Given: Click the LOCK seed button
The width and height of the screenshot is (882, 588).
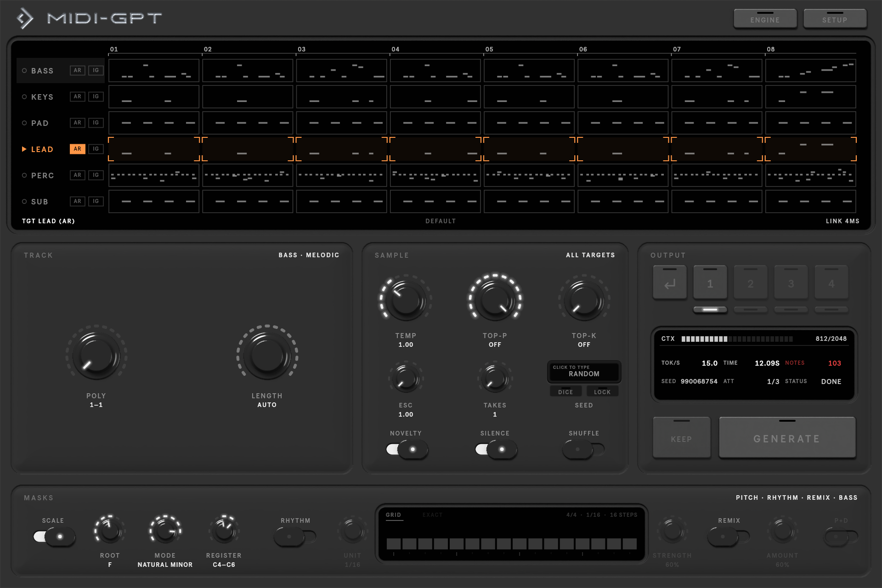Looking at the screenshot, I should click(x=602, y=392).
